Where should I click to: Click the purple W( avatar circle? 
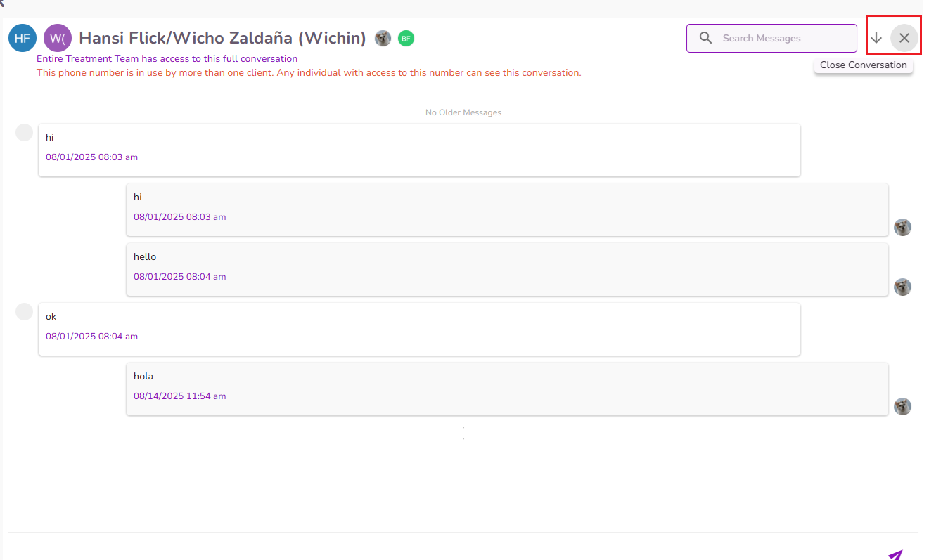[x=58, y=38]
